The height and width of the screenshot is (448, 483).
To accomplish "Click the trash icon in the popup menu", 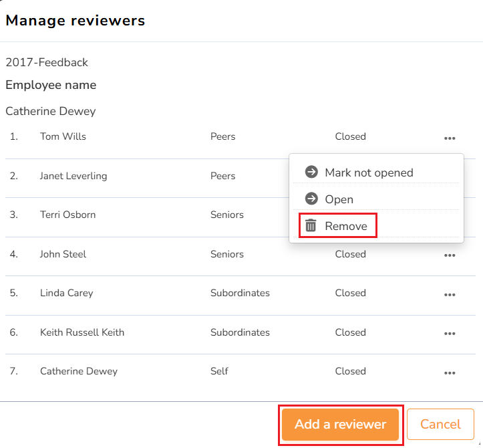I will [x=311, y=226].
